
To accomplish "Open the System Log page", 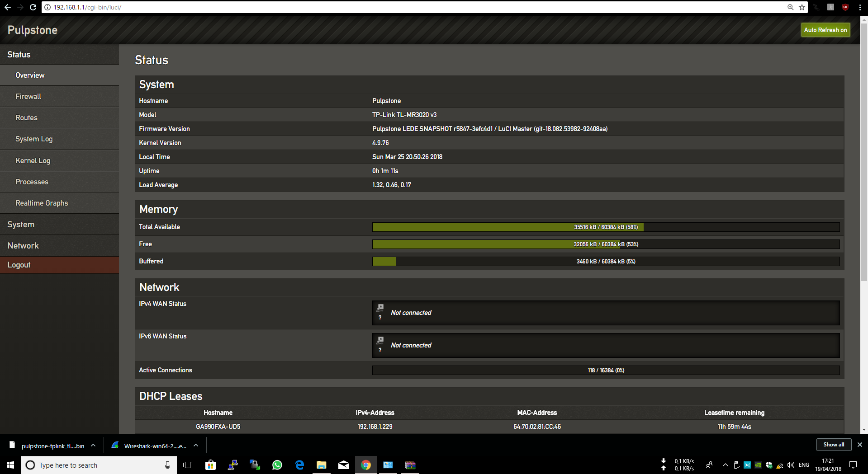I will (x=59, y=139).
